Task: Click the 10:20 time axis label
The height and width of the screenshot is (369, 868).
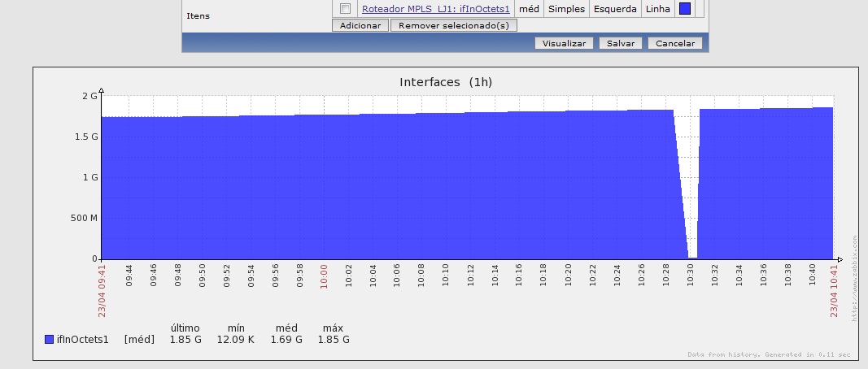Action: pos(568,275)
